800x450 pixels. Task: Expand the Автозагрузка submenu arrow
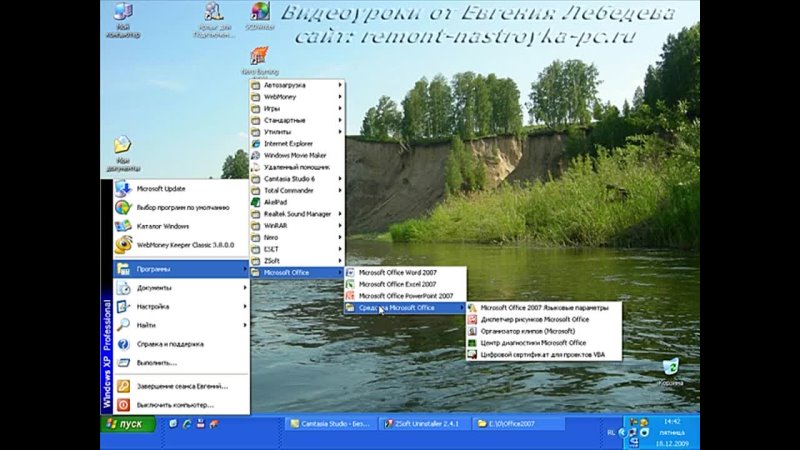pos(340,85)
